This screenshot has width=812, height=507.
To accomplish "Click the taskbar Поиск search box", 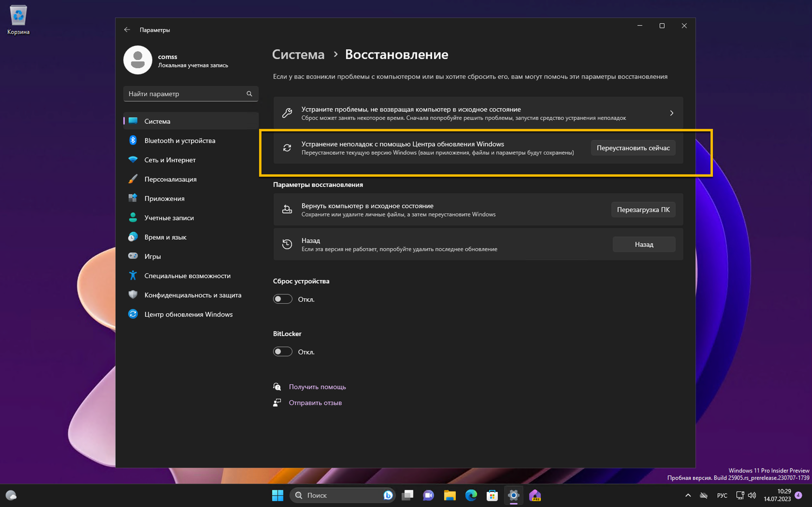I will point(342,495).
